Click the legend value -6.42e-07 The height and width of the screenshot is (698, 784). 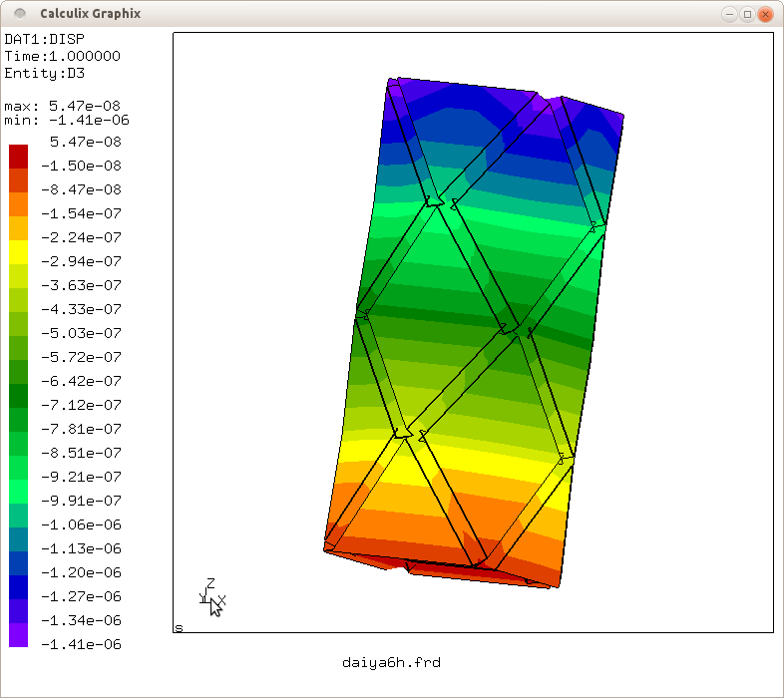[82, 381]
